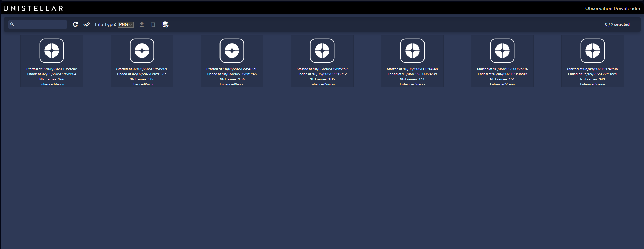Click the clear database icon

pos(165,24)
